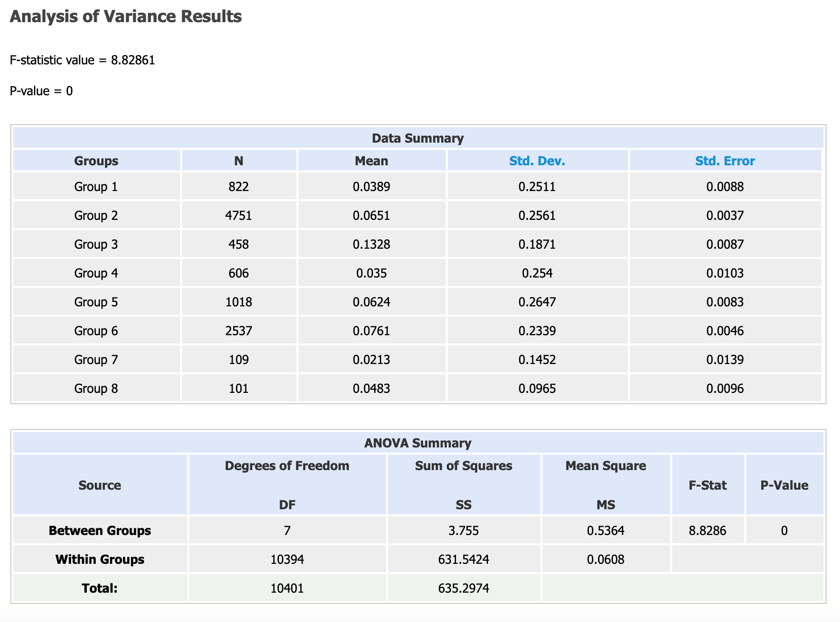Select the Group 6 row label
This screenshot has height=622, width=840.
pyautogui.click(x=96, y=331)
